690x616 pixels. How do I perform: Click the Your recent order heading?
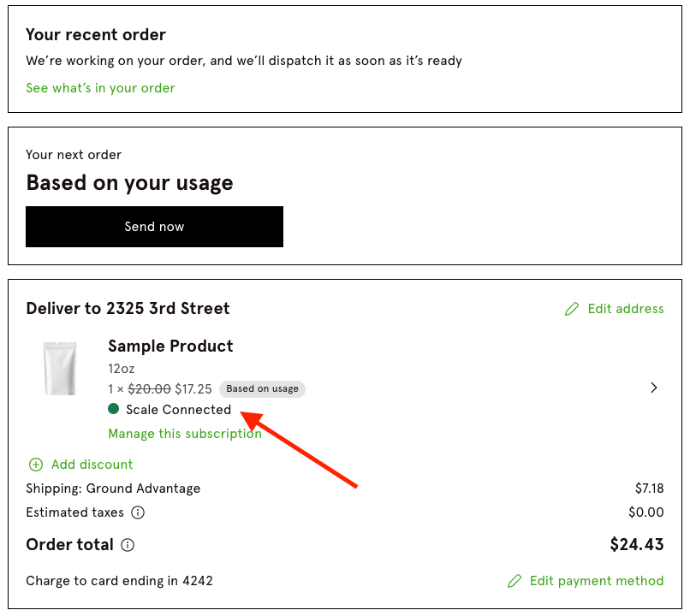[96, 35]
